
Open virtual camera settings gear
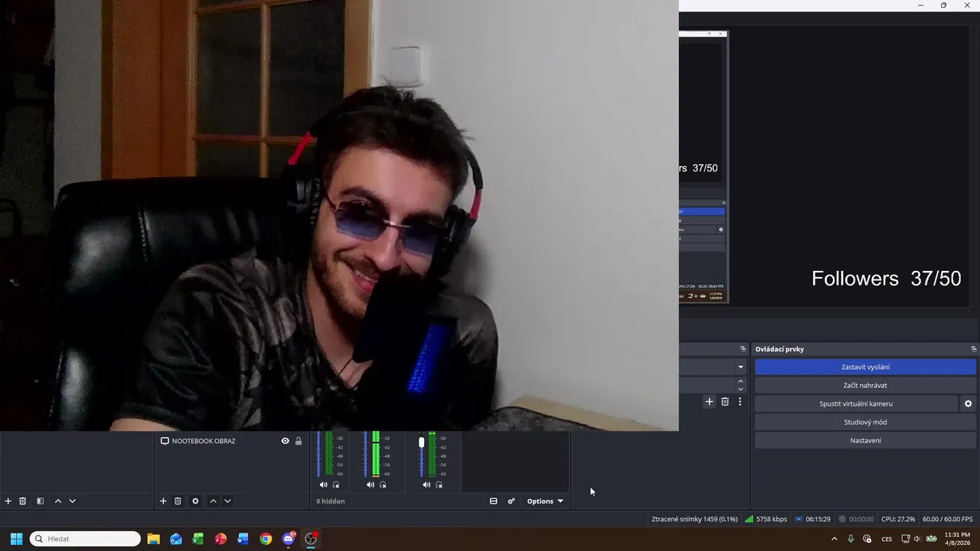968,404
